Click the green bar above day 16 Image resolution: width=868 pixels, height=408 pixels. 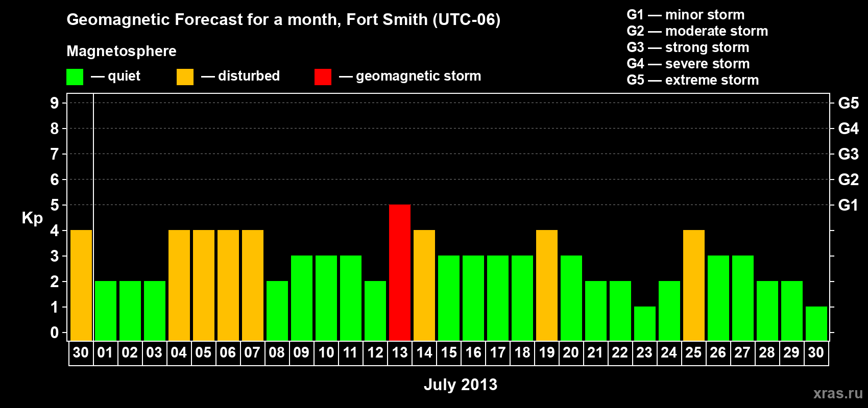click(473, 298)
